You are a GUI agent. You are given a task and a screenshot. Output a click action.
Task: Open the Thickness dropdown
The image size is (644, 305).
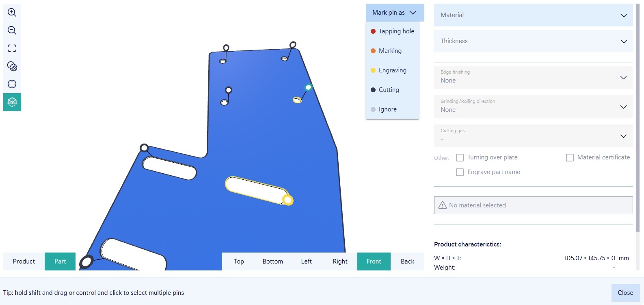click(533, 41)
